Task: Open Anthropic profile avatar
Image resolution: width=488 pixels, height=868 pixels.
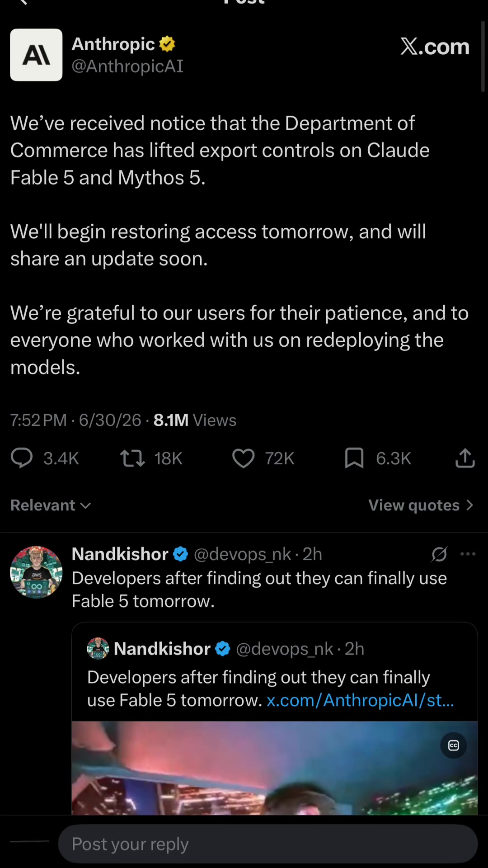Action: pos(36,55)
